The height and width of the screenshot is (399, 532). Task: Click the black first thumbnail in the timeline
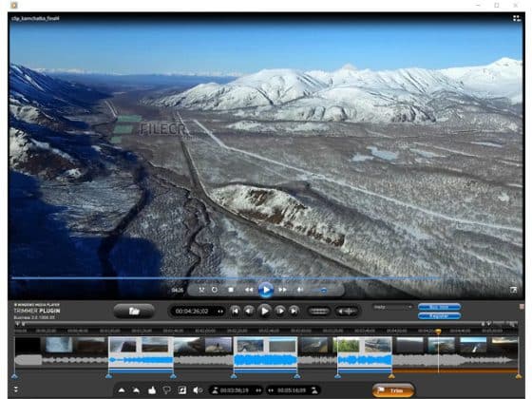coord(28,346)
